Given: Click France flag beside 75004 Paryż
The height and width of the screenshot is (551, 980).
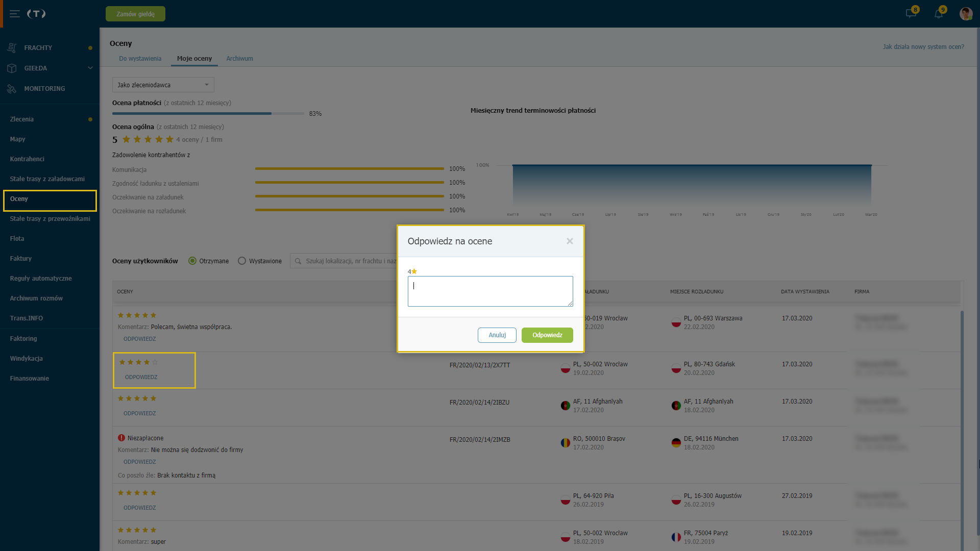Looking at the screenshot, I should (676, 537).
